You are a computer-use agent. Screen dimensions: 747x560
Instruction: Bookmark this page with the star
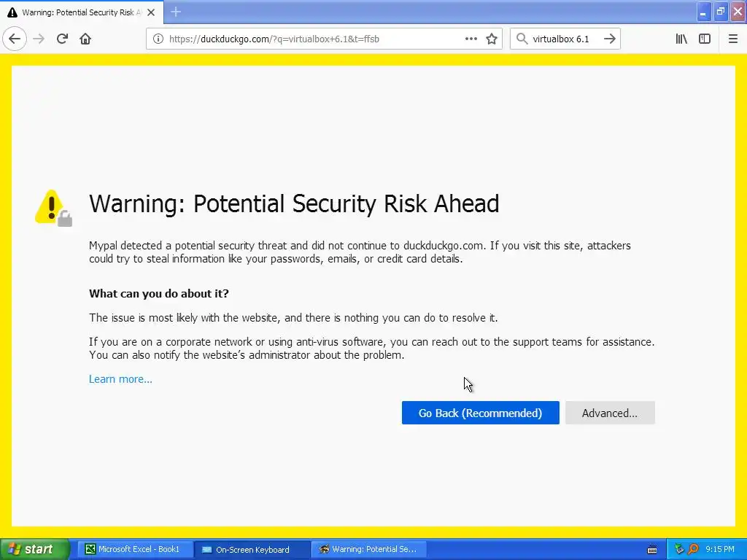[492, 39]
